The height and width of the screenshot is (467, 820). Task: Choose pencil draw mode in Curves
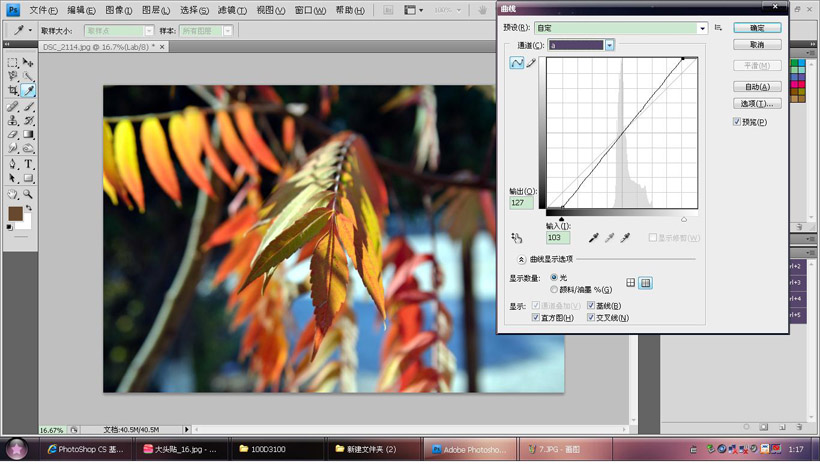pos(531,63)
